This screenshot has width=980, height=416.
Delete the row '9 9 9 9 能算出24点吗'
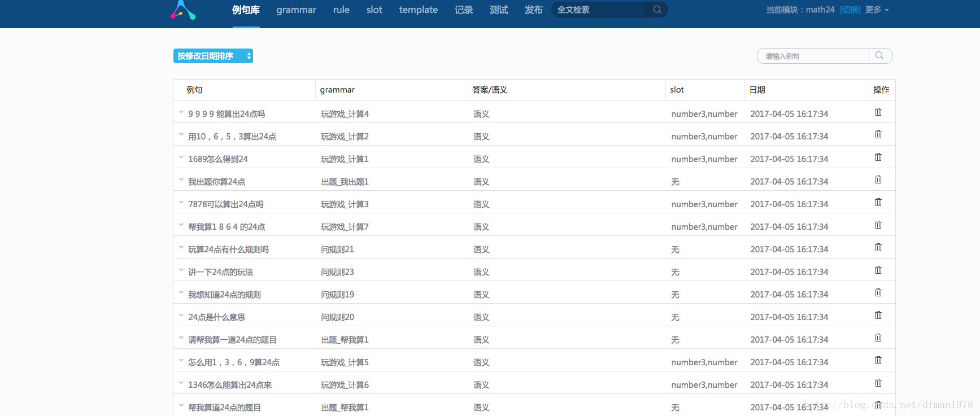pyautogui.click(x=878, y=112)
